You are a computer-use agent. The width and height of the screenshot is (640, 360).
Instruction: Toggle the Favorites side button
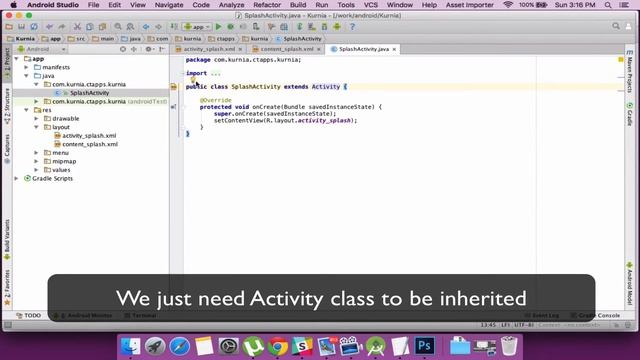pos(7,287)
